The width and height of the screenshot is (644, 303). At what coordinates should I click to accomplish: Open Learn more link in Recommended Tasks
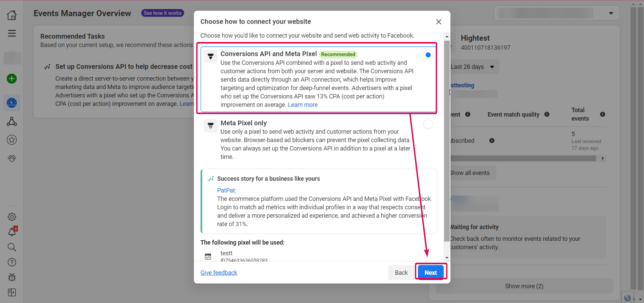tap(186, 104)
